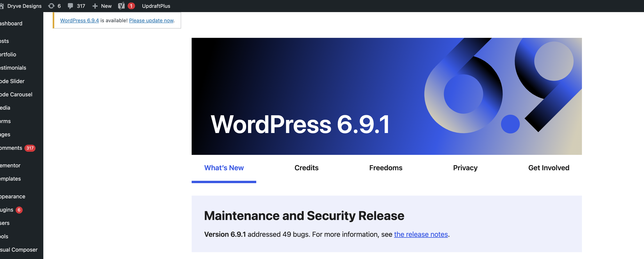This screenshot has height=259, width=644.
Task: Open the Privacy tab
Action: (465, 168)
